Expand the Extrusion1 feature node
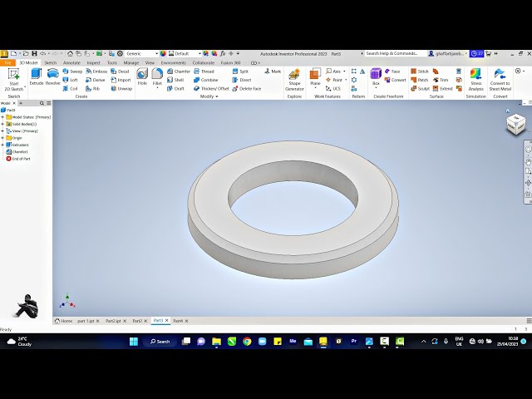This screenshot has width=532, height=399. point(2,145)
